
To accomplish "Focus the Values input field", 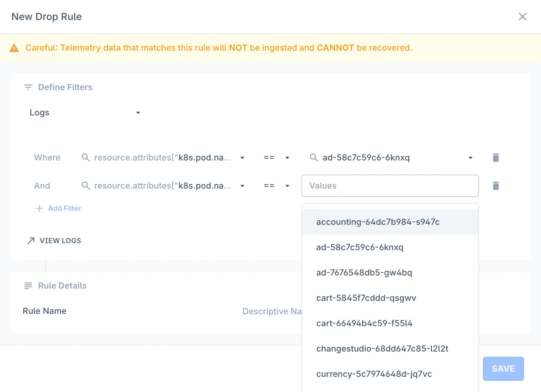I will [390, 186].
